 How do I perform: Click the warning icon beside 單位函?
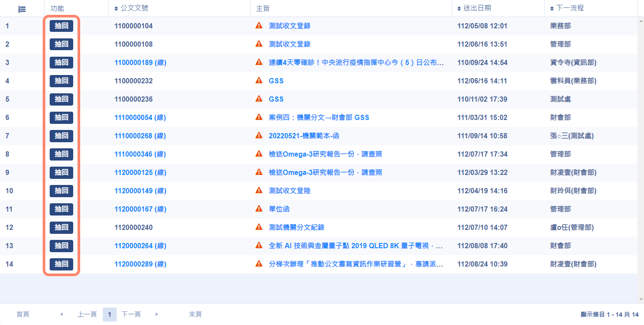click(259, 209)
